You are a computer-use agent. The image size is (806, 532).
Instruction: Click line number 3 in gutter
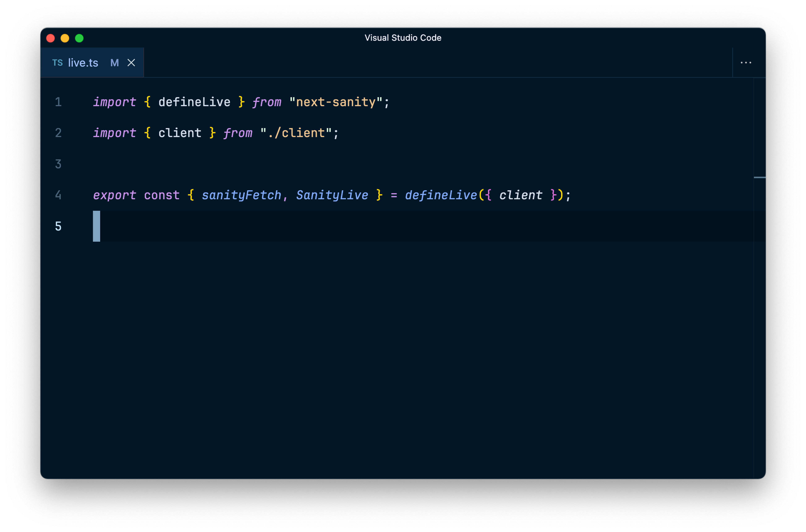tap(58, 164)
